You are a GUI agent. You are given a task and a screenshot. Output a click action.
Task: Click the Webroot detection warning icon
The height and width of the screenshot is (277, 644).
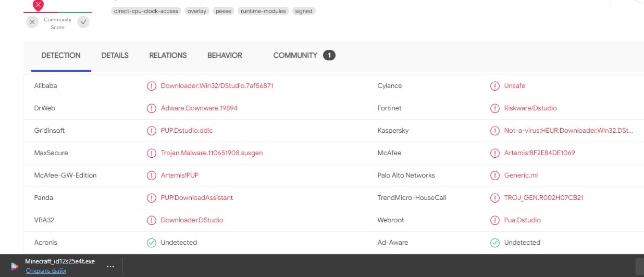(x=495, y=220)
